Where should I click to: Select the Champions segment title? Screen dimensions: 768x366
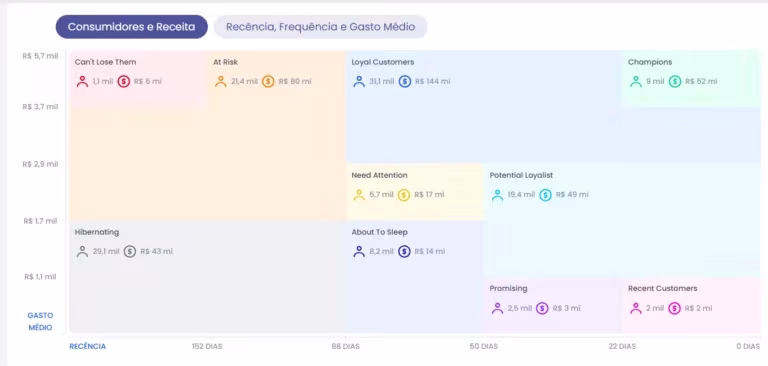click(650, 62)
